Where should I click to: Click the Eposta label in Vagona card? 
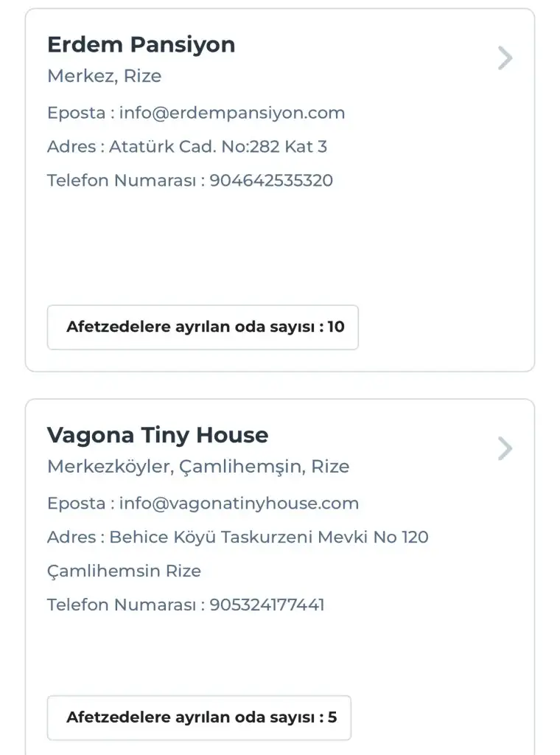[76, 504]
